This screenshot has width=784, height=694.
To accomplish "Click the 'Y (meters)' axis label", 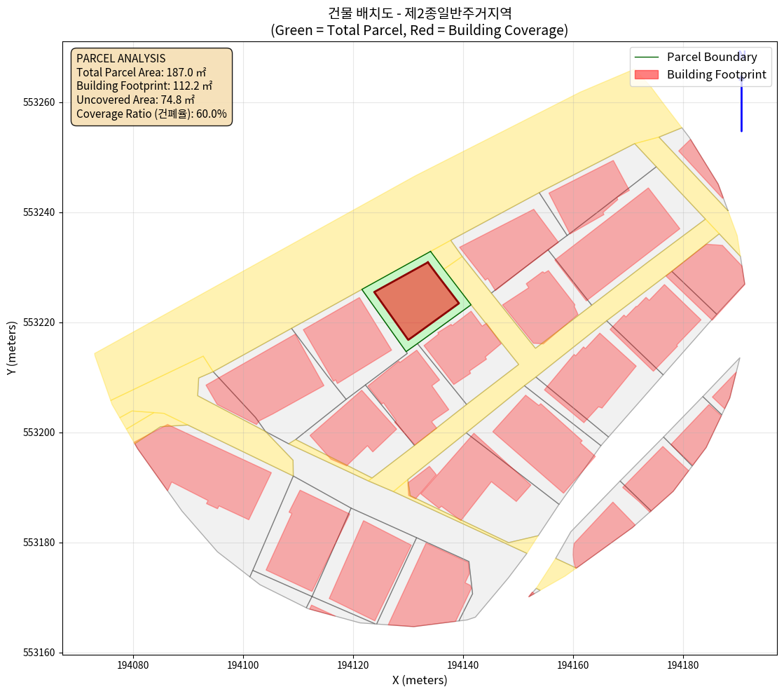I will pyautogui.click(x=11, y=348).
